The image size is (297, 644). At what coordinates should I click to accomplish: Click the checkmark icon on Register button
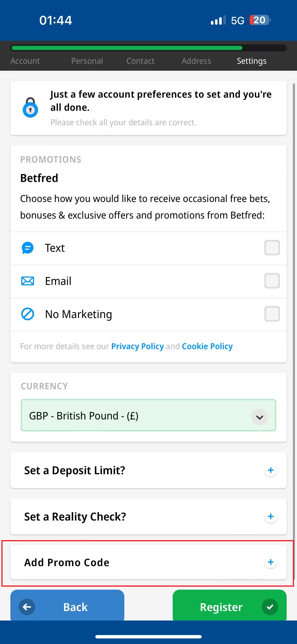point(270,607)
